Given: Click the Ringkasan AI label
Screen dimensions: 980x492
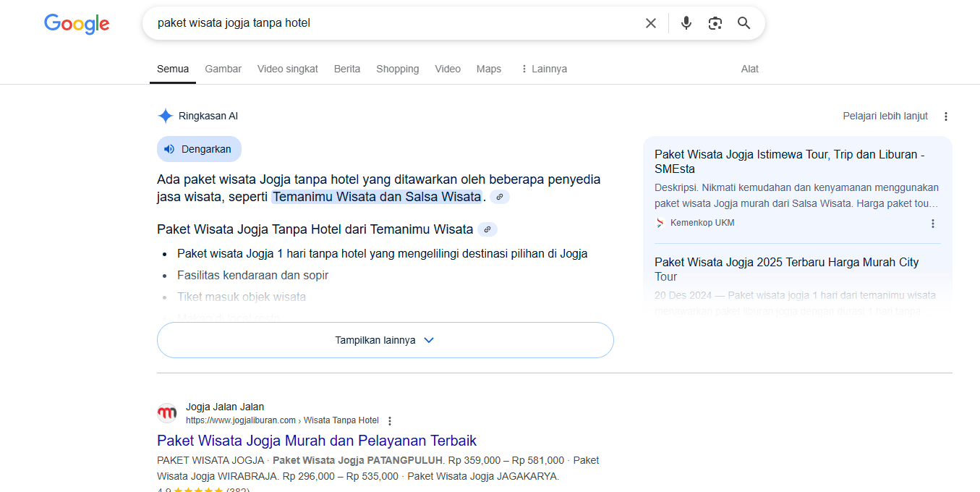Looking at the screenshot, I should click(x=208, y=116).
